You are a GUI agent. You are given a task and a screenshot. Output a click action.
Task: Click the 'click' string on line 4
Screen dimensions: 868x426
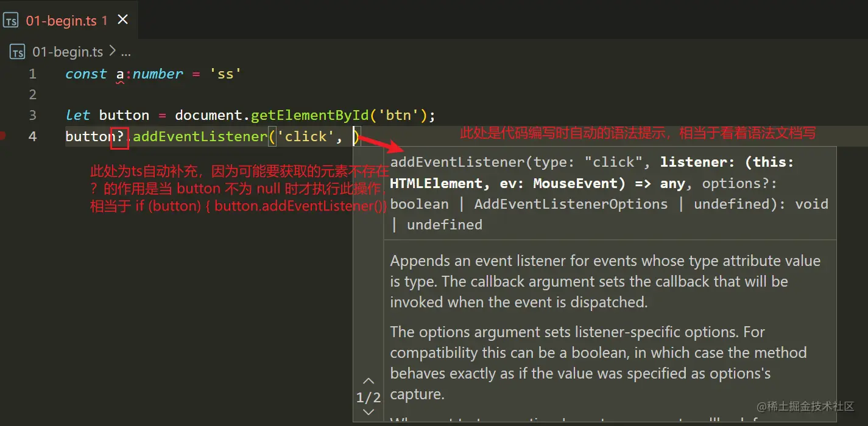[305, 136]
